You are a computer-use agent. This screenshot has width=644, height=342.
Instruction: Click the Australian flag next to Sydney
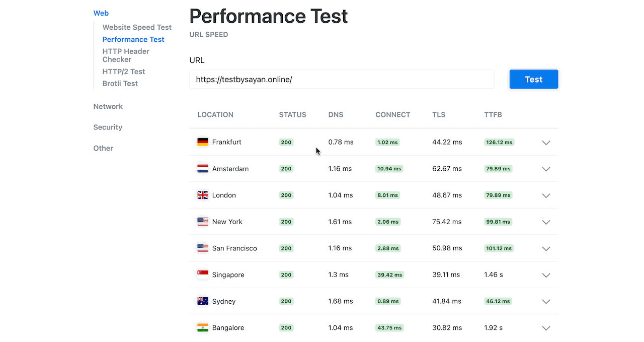pyautogui.click(x=203, y=301)
